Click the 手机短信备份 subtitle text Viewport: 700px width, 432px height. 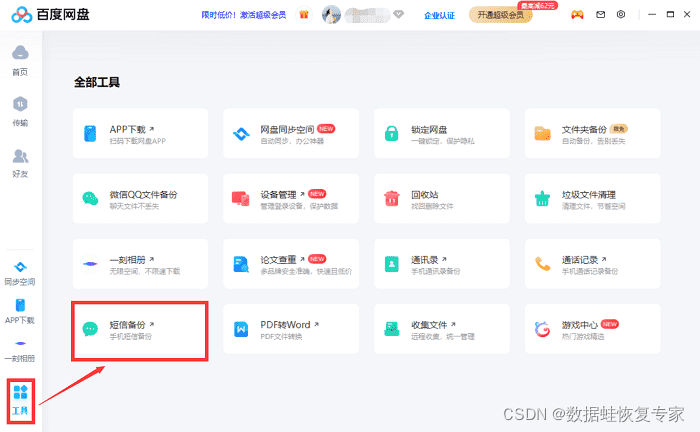pyautogui.click(x=131, y=336)
